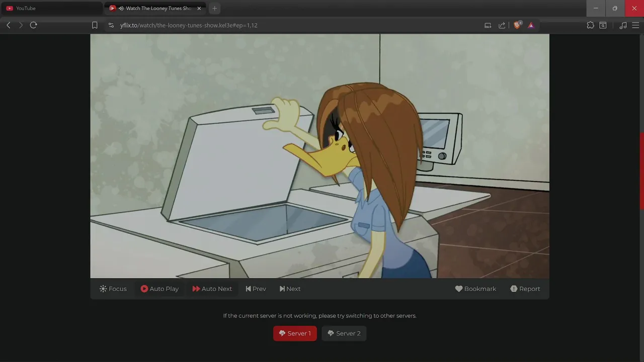Install the site as an app
Viewport: 644px width, 362px height.
click(488, 25)
